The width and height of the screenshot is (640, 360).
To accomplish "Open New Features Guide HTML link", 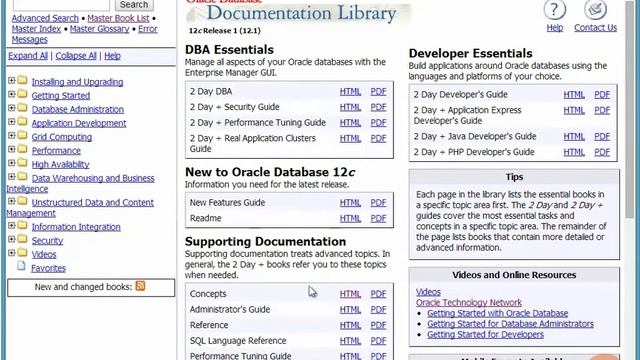I will tap(350, 203).
